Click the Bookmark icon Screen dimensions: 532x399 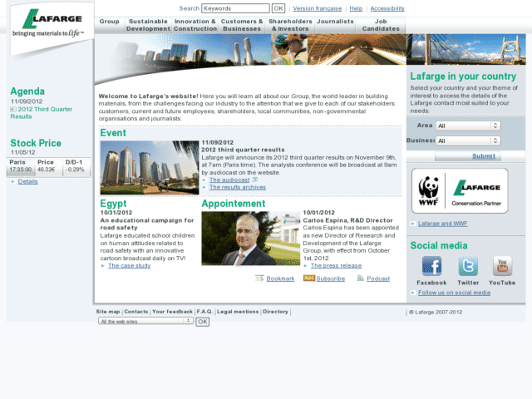pos(259,278)
